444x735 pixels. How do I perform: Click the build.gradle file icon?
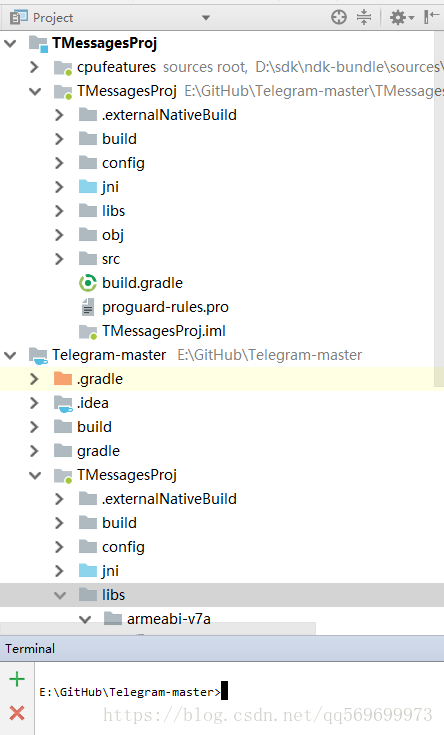pyautogui.click(x=88, y=283)
